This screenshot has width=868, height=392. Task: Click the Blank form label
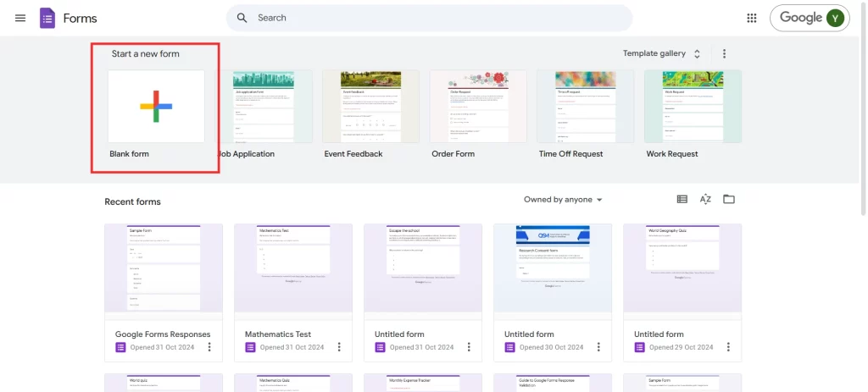click(129, 154)
